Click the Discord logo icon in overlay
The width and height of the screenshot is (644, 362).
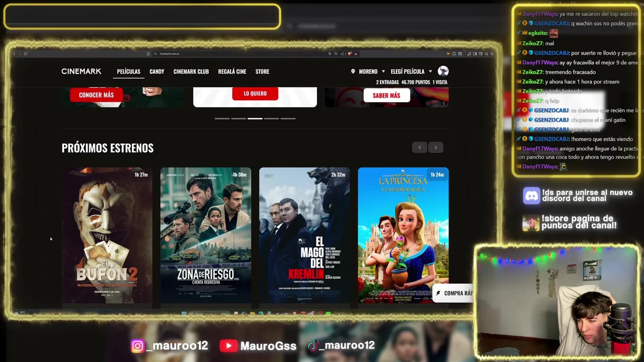(x=532, y=196)
